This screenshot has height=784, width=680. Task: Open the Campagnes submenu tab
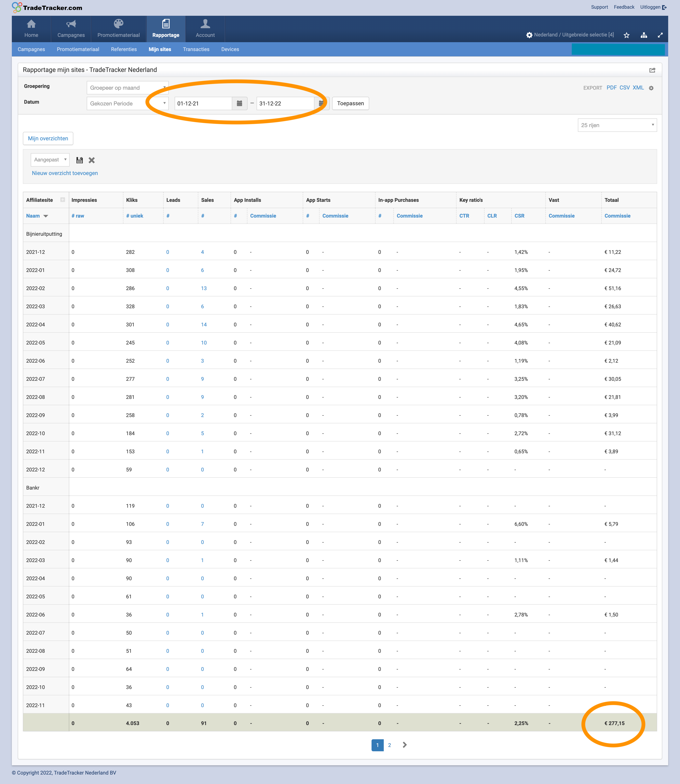click(31, 49)
